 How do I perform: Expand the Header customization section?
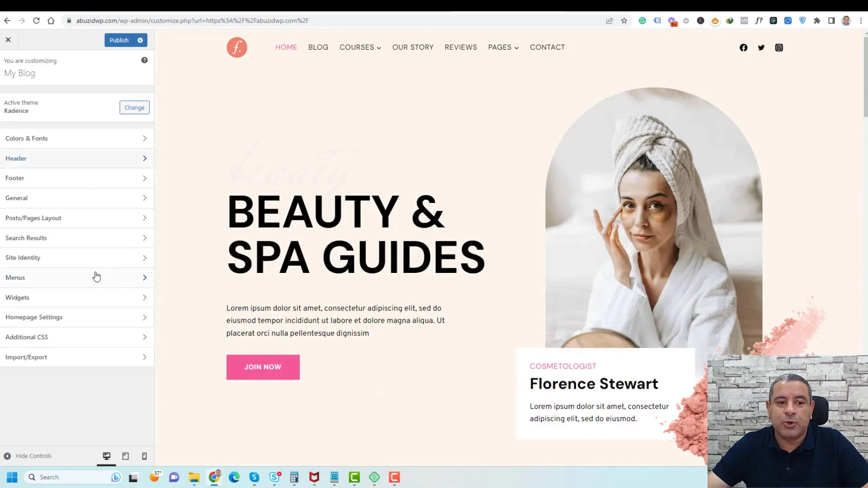coord(76,158)
